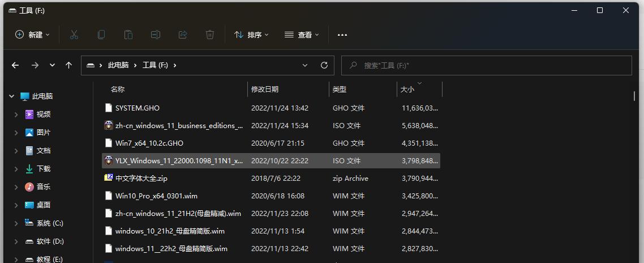Open the 查看 (View) dropdown

coord(302,35)
